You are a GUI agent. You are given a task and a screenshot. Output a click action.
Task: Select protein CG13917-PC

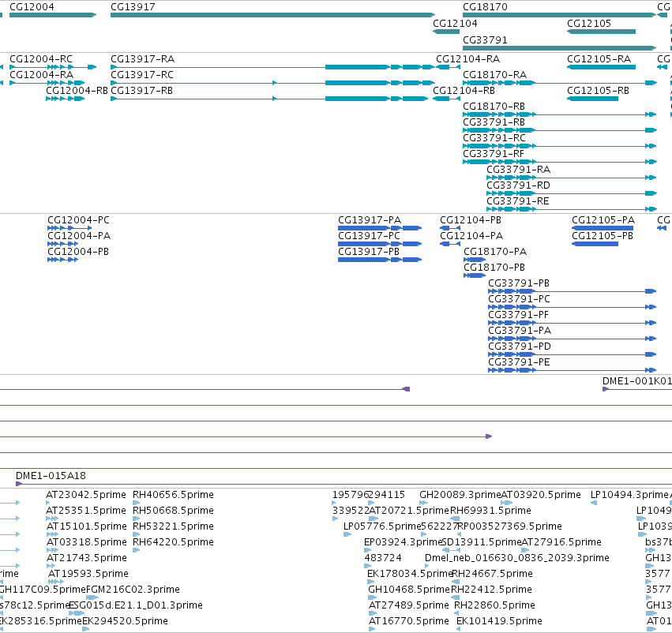coord(370,236)
